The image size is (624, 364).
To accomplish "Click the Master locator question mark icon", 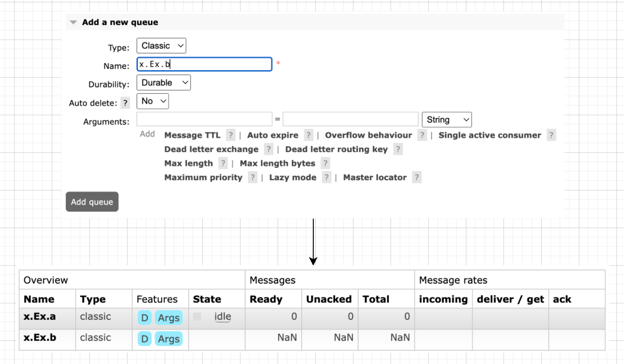I will 416,178.
